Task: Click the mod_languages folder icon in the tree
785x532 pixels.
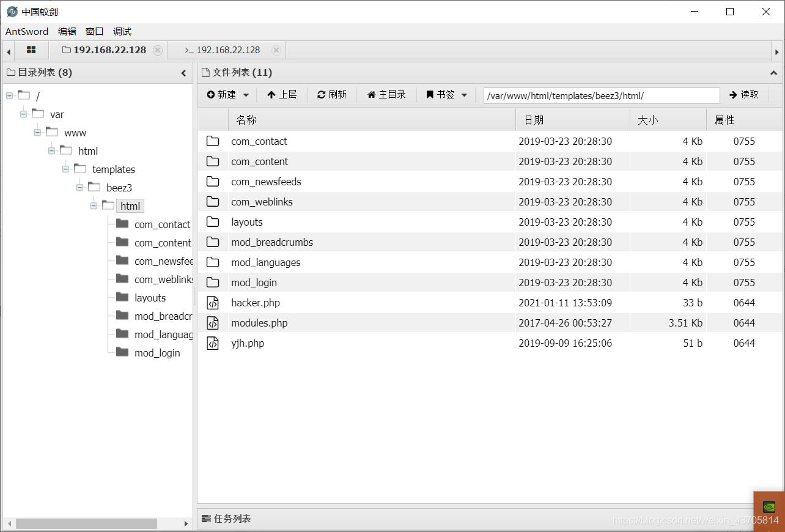Action: 122,334
